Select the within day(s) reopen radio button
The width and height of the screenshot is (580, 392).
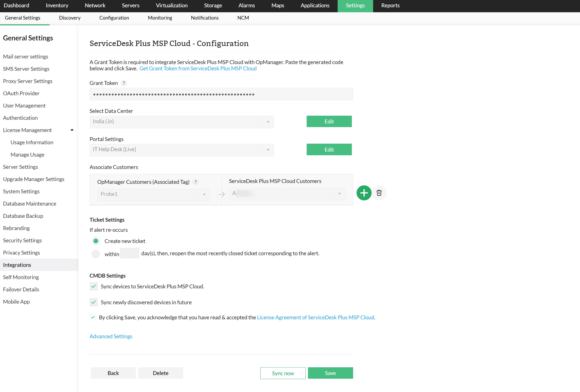[95, 254]
